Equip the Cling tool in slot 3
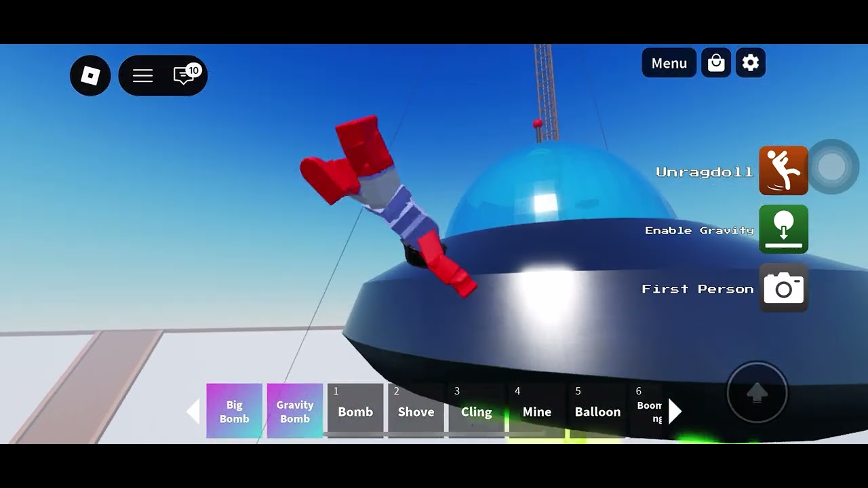The height and width of the screenshot is (488, 868). (476, 411)
